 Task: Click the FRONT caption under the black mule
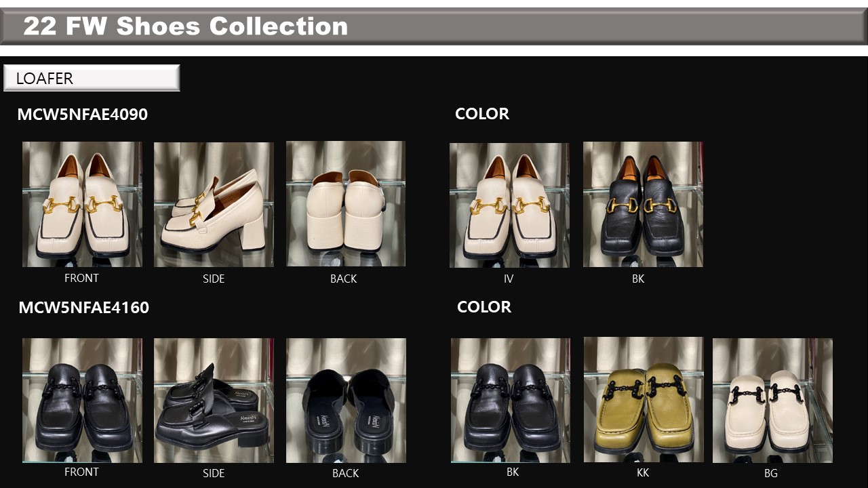pyautogui.click(x=81, y=472)
